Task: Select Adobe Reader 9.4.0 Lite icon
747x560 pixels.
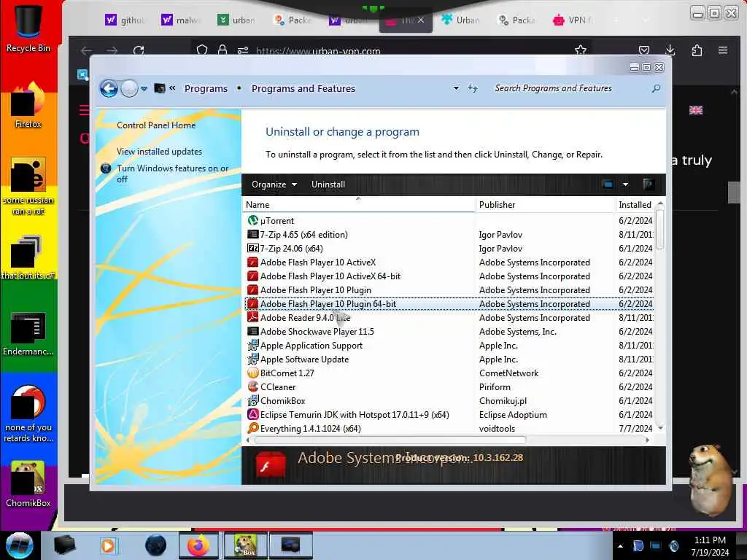Action: pos(253,318)
